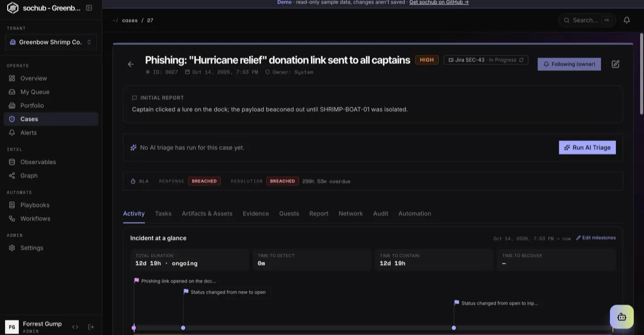Image resolution: width=644 pixels, height=335 pixels.
Task: Switch to the Tasks tab
Action: pyautogui.click(x=163, y=214)
